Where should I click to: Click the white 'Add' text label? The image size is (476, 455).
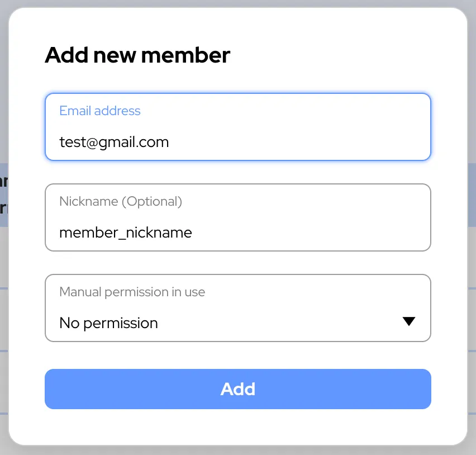pyautogui.click(x=238, y=389)
